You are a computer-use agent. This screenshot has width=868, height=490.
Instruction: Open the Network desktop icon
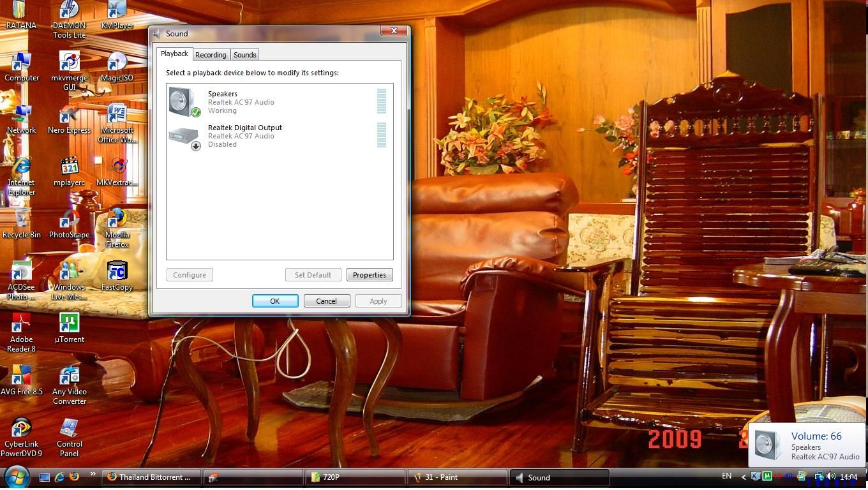pos(22,119)
